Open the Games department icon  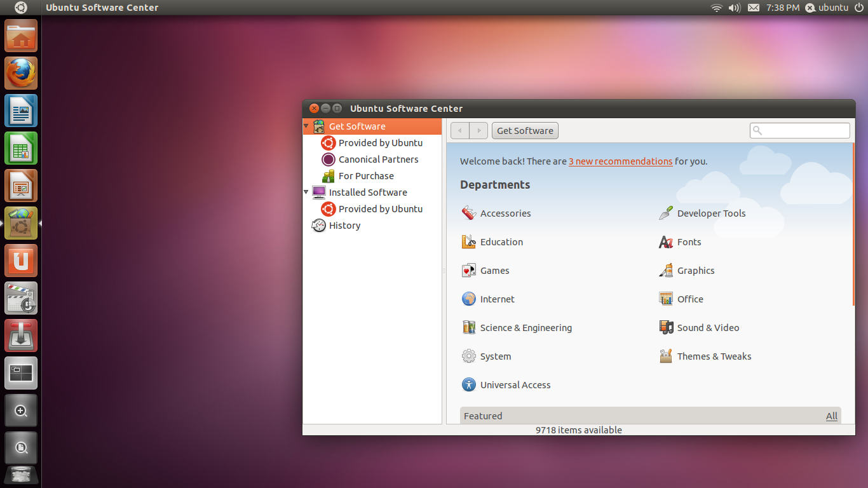[x=469, y=271]
